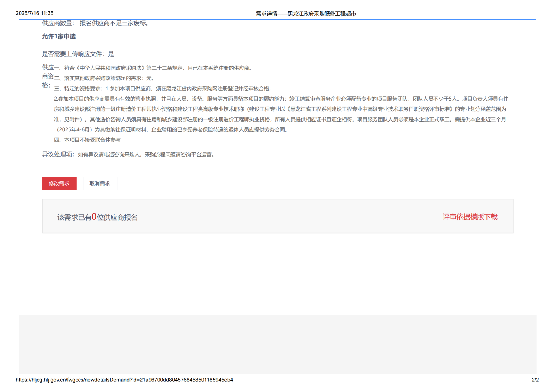Click the 供应商资格 label on the left
The width and height of the screenshot is (555, 392).
coord(47,76)
